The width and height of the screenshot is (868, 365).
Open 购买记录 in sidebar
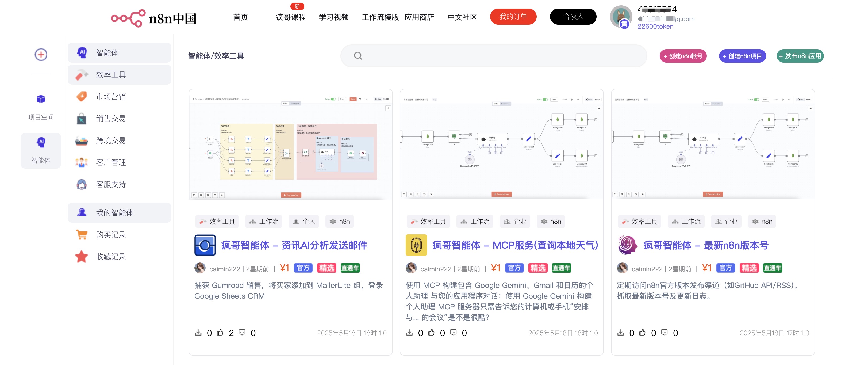(x=119, y=234)
